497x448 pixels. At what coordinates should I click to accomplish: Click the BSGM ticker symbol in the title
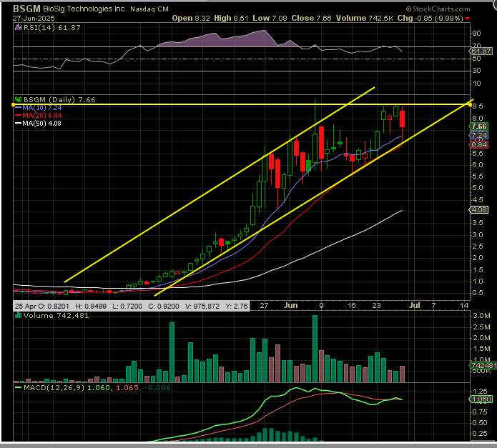coord(26,9)
